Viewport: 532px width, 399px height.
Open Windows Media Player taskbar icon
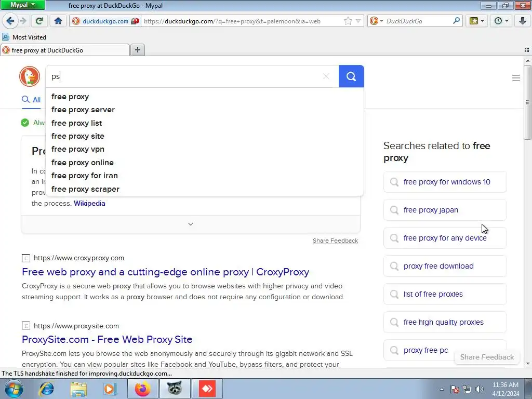click(110, 389)
